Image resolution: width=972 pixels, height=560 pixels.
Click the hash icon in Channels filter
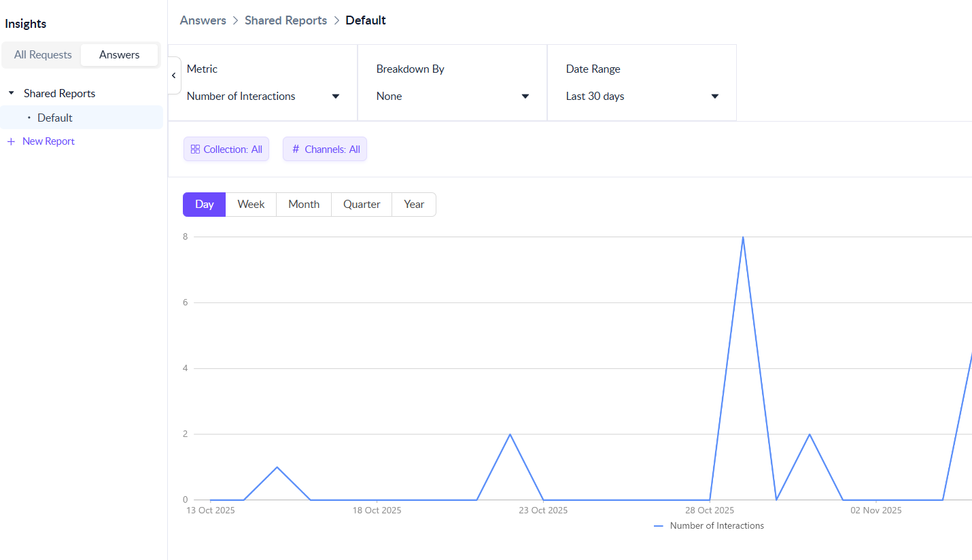tap(296, 150)
